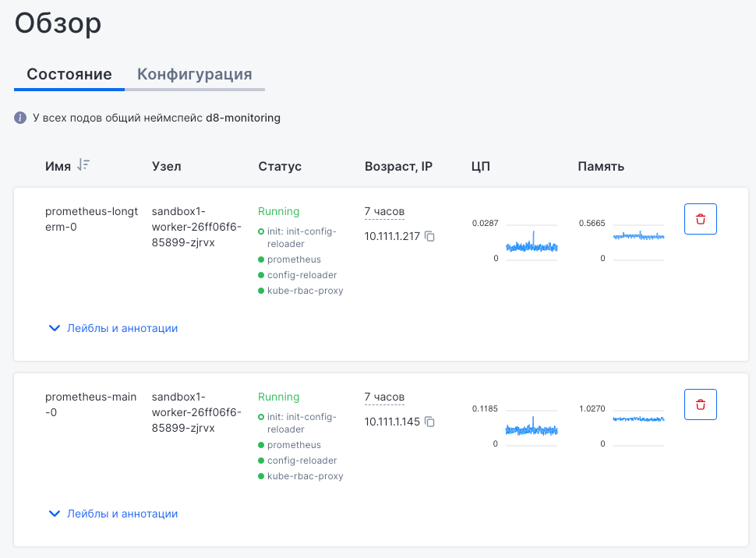Copy IP address 10.111.1.217
Screen dimensions: 756x558
click(429, 236)
